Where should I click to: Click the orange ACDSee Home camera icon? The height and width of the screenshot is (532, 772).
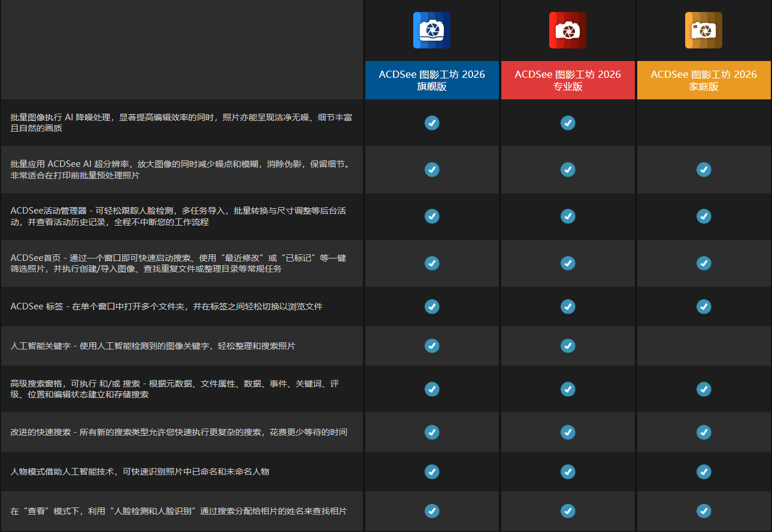[x=703, y=30]
